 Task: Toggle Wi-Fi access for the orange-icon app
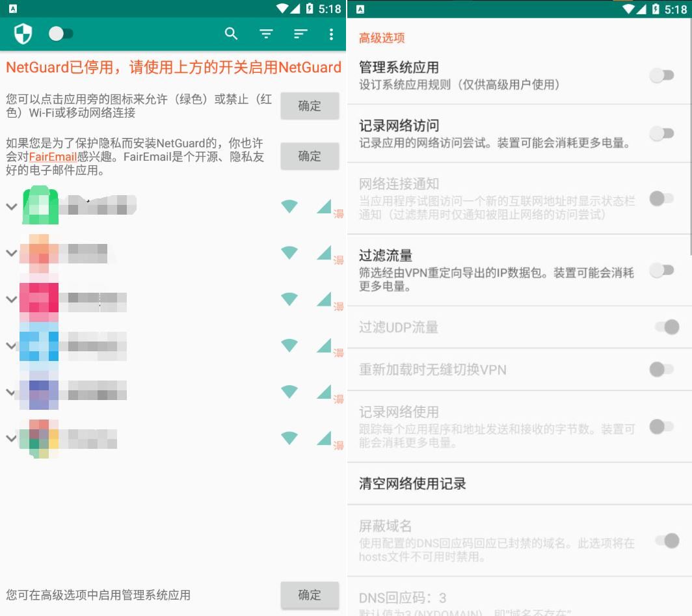(289, 252)
